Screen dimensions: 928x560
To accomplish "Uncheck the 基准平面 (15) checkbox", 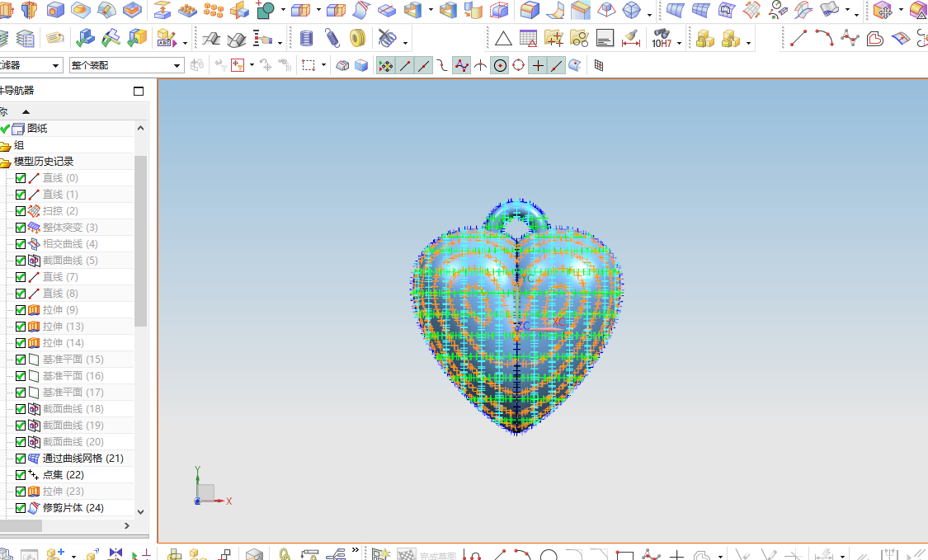I will [21, 360].
